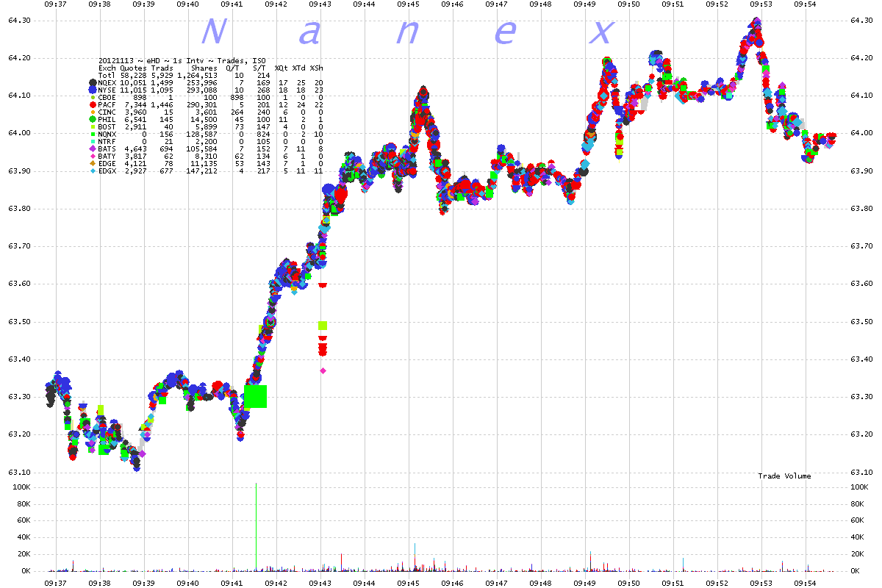This screenshot has height=588, width=882.
Task: Select total shares value '1,264,513'
Action: [x=198, y=76]
